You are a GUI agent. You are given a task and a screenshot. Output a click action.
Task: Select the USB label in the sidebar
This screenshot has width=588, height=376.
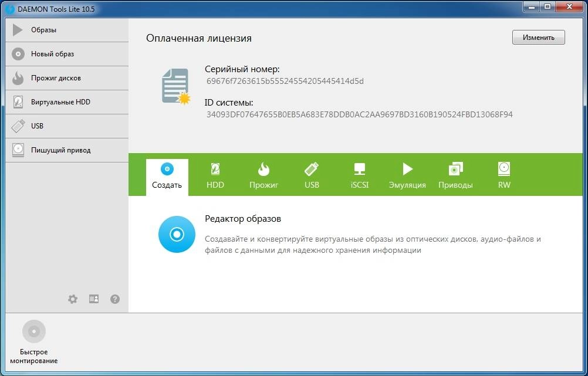(x=37, y=126)
